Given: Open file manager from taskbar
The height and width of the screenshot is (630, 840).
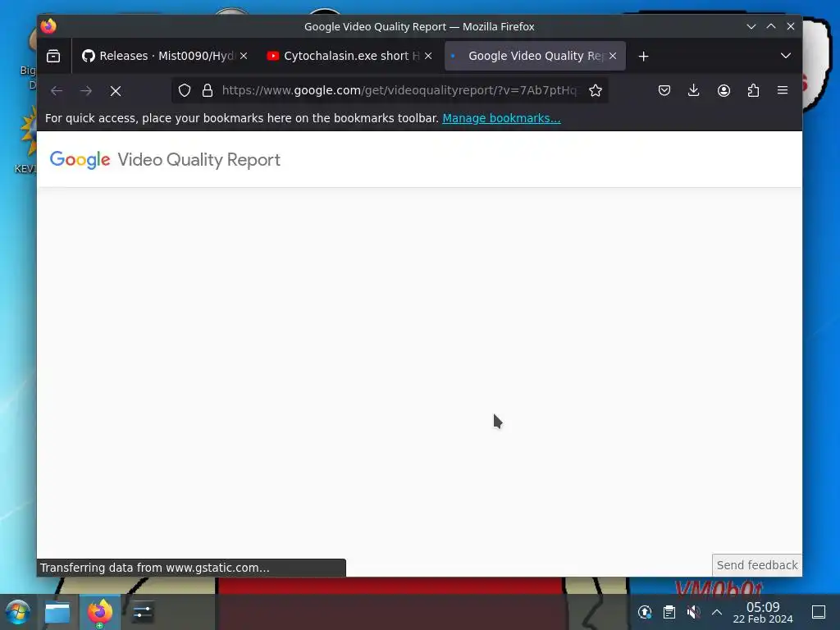Looking at the screenshot, I should 57,612.
